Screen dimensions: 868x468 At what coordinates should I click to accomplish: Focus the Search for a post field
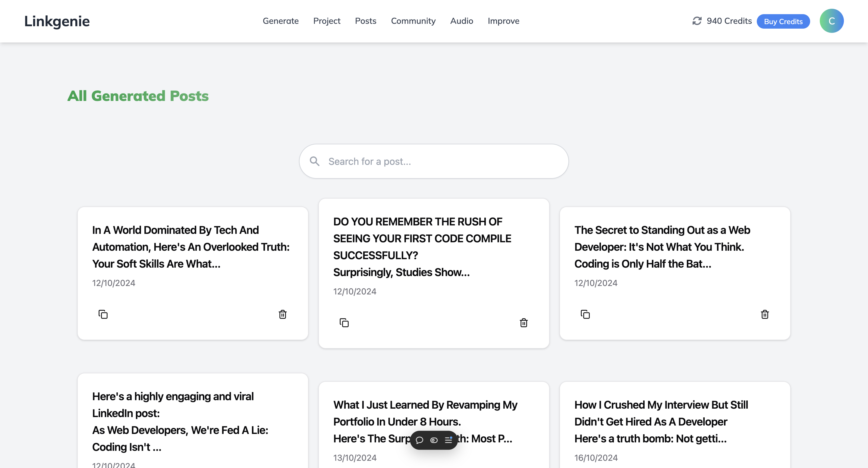(x=438, y=162)
